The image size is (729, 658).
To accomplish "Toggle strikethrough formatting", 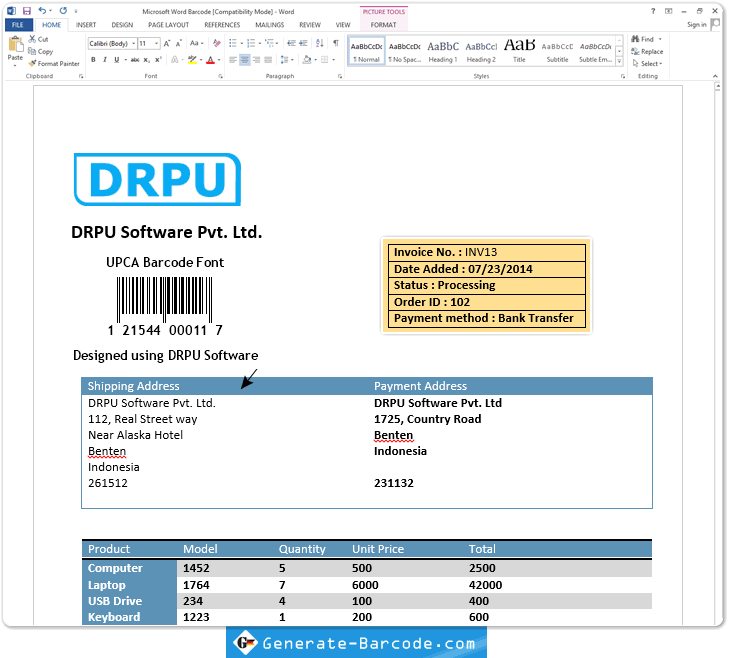I will click(135, 60).
